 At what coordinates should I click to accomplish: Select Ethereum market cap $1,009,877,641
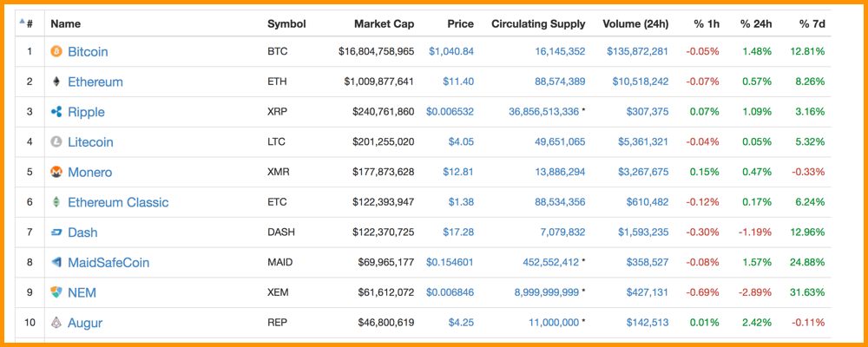[x=379, y=82]
